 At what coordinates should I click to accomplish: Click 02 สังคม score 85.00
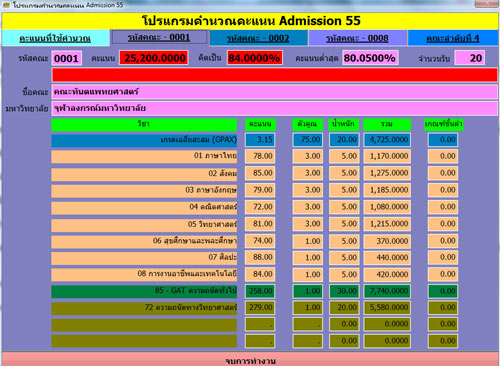(x=260, y=173)
